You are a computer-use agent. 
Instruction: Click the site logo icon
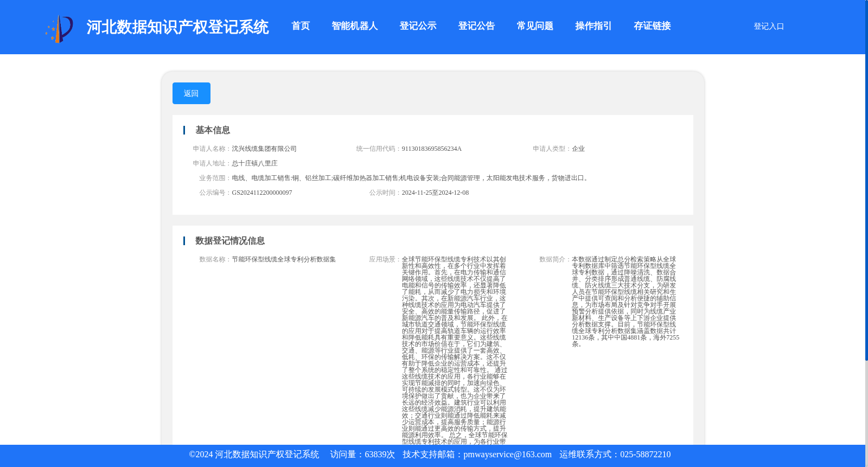[59, 28]
